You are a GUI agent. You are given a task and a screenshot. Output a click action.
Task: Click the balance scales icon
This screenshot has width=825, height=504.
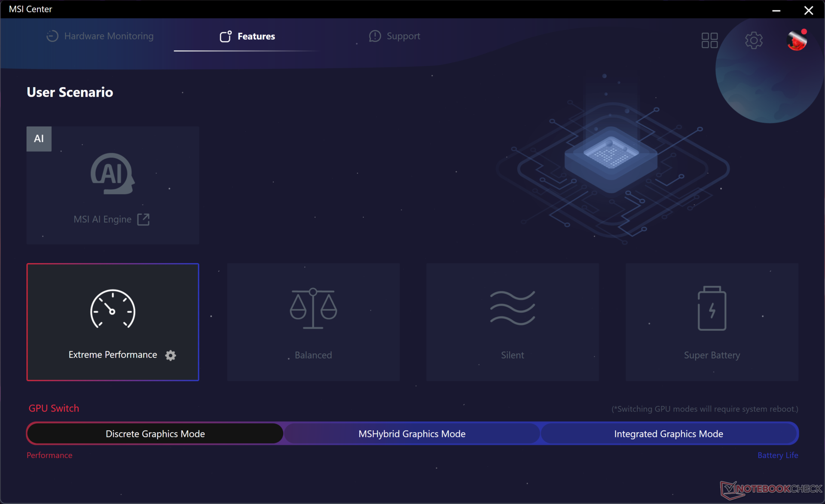point(313,309)
